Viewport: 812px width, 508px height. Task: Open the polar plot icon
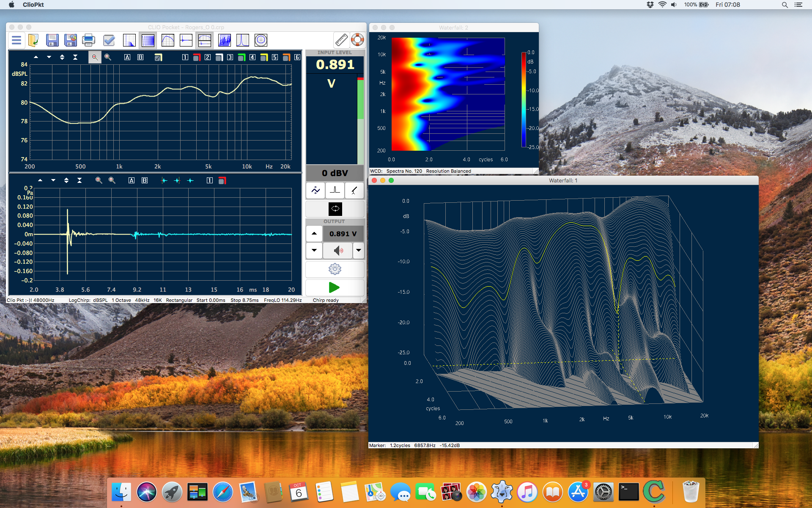point(261,40)
